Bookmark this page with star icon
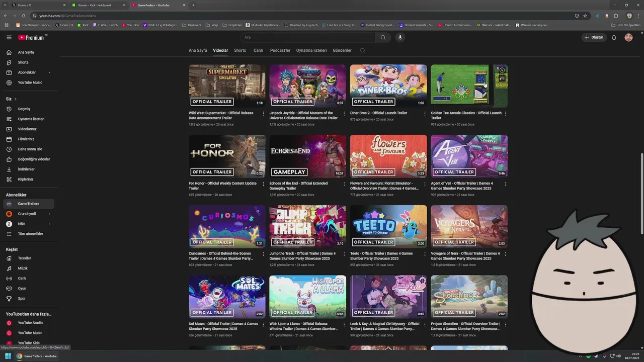Image resolution: width=644 pixels, height=362 pixels. coord(585,16)
